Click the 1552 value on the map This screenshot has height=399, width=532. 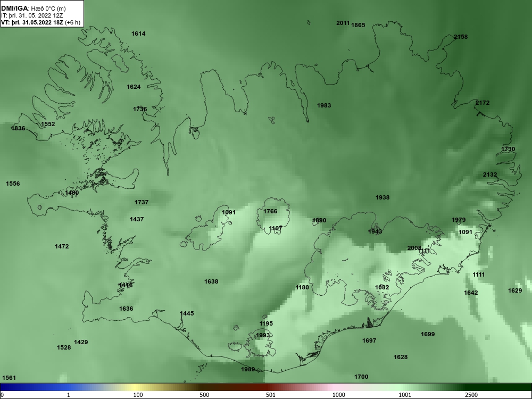point(48,124)
